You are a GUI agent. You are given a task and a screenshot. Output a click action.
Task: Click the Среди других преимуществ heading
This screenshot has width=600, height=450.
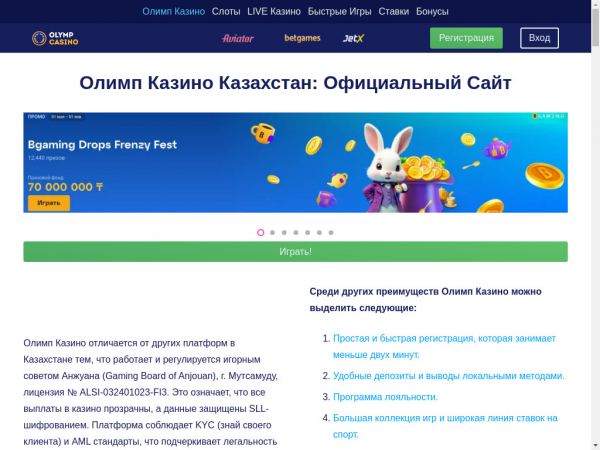426,300
